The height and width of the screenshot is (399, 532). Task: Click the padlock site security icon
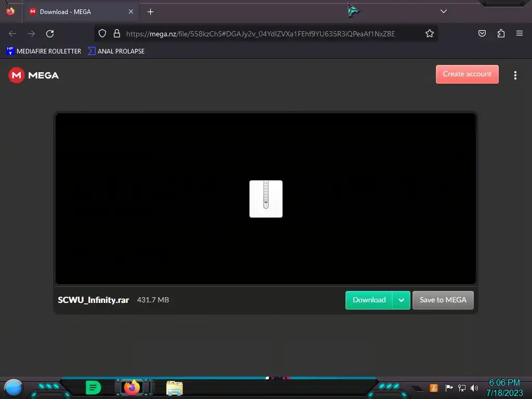pyautogui.click(x=117, y=34)
